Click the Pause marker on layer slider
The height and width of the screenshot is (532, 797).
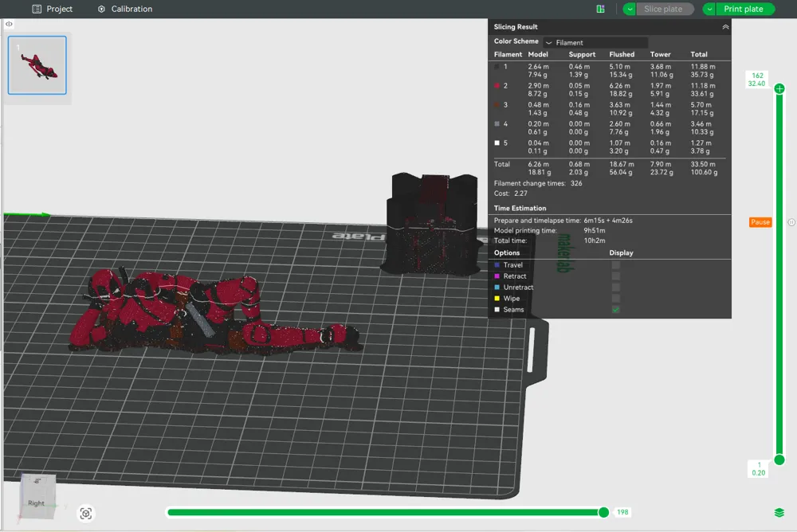click(x=760, y=222)
